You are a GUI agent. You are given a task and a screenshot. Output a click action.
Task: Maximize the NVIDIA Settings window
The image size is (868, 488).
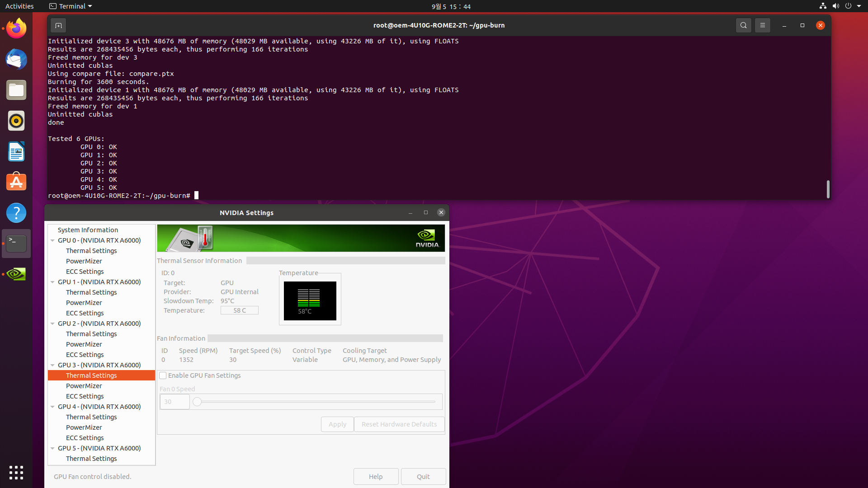coord(426,212)
